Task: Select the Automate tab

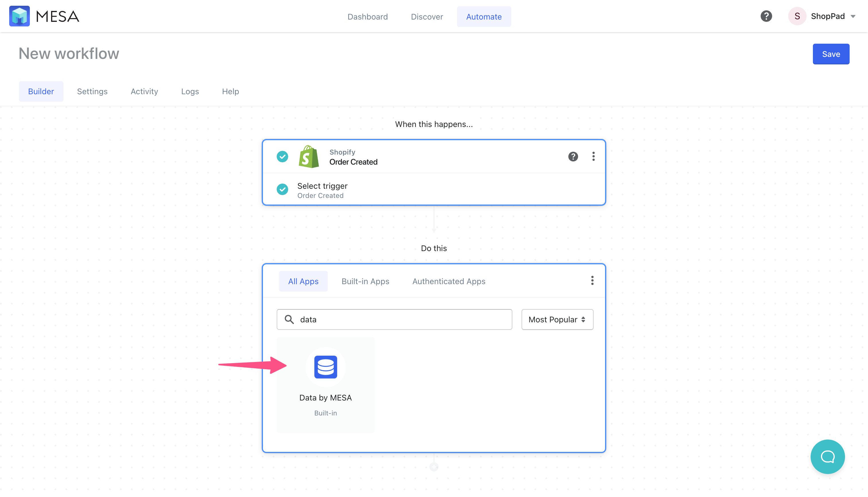Action: 484,16
